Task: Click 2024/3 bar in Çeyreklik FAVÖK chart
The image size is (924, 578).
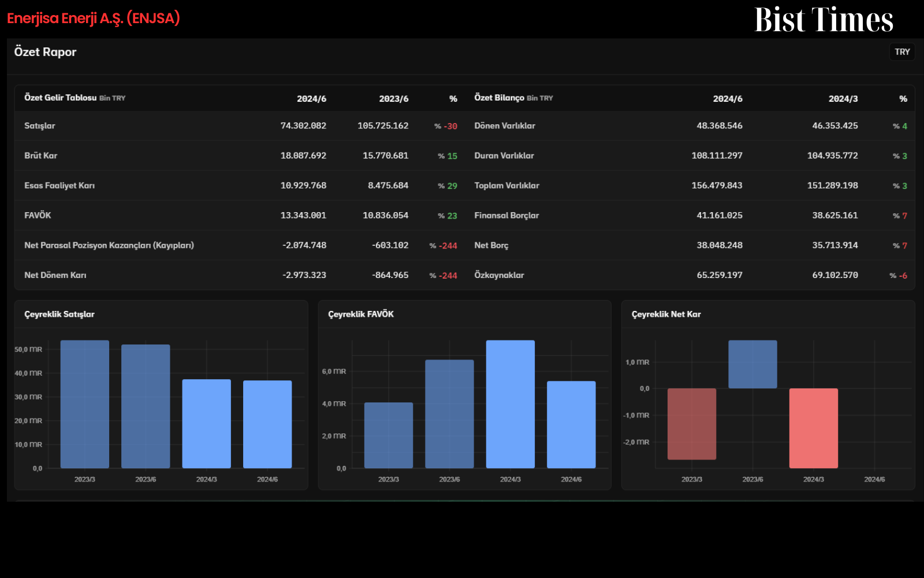Action: pyautogui.click(x=511, y=404)
